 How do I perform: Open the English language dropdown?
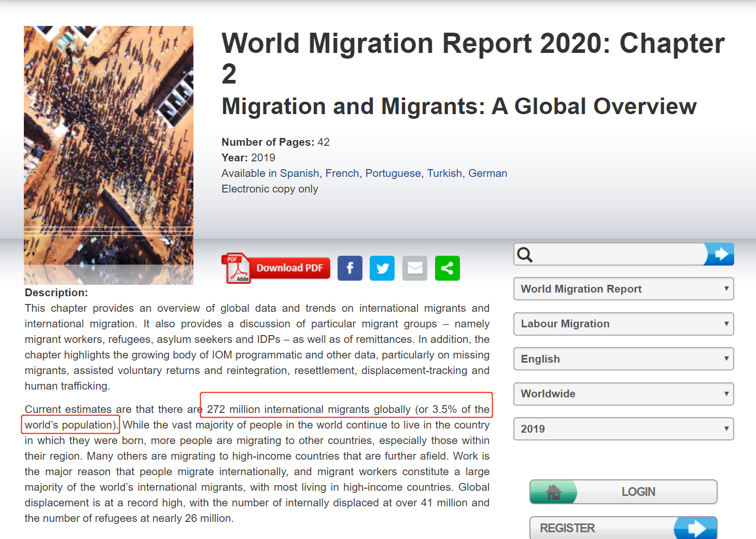[x=623, y=359]
